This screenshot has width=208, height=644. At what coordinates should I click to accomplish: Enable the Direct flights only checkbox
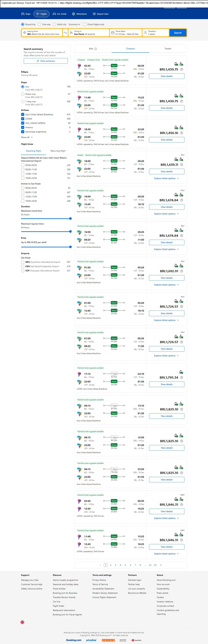click(x=85, y=25)
